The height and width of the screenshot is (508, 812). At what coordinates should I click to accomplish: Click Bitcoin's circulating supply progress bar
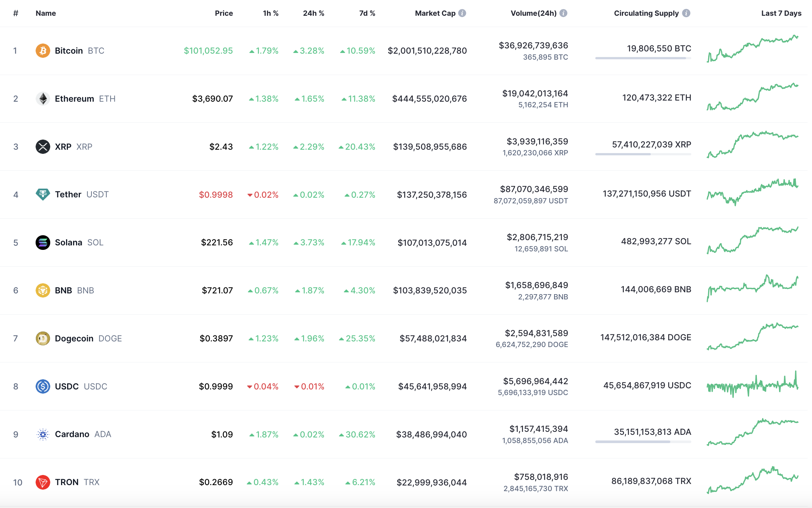[x=643, y=58]
